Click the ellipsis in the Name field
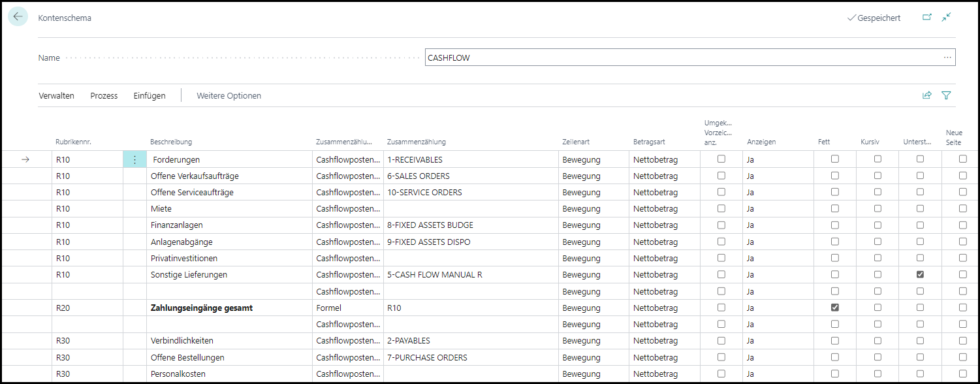 tap(947, 57)
